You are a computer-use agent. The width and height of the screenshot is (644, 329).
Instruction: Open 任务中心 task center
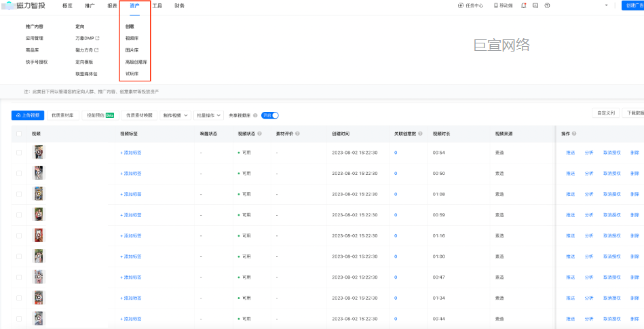point(470,5)
